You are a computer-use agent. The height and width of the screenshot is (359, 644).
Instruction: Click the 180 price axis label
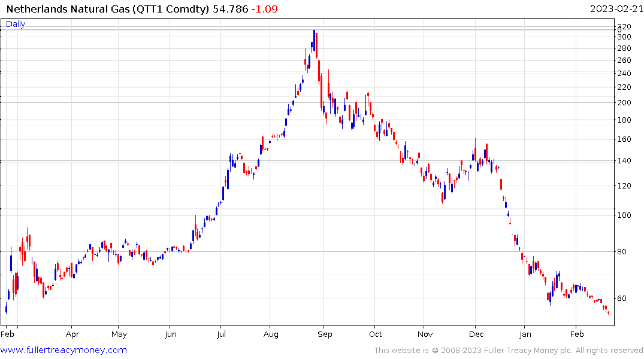tap(624, 120)
